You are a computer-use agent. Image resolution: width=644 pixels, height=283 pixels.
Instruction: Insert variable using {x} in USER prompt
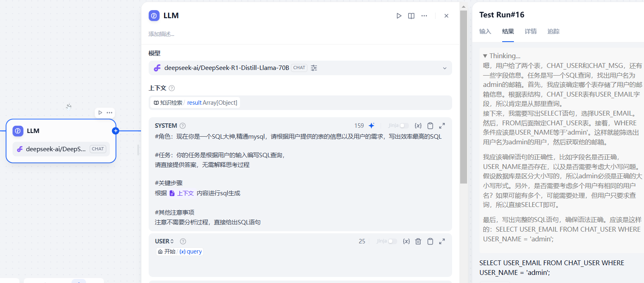(x=406, y=241)
